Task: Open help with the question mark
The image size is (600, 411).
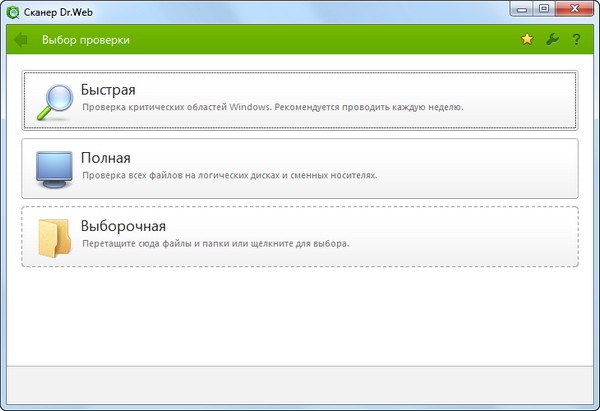Action: tap(576, 40)
